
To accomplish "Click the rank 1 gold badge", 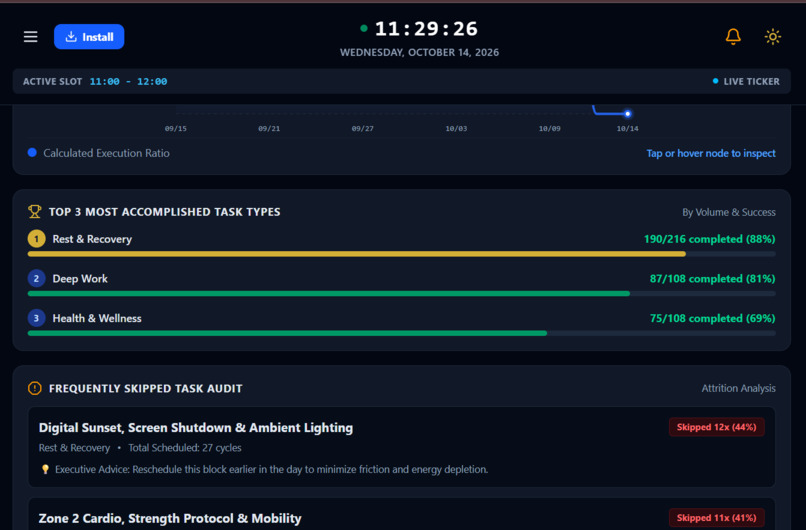I will click(x=36, y=239).
